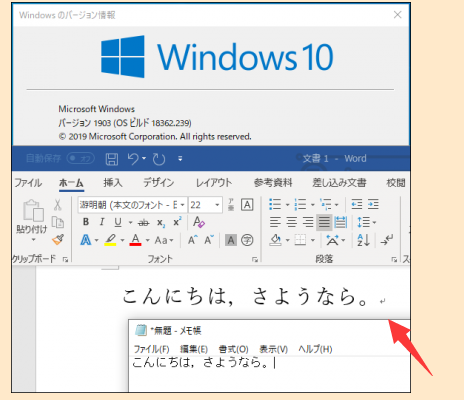Viewport: 464px width, 400px height.
Task: Click the Align Left icon
Action: [275, 222]
